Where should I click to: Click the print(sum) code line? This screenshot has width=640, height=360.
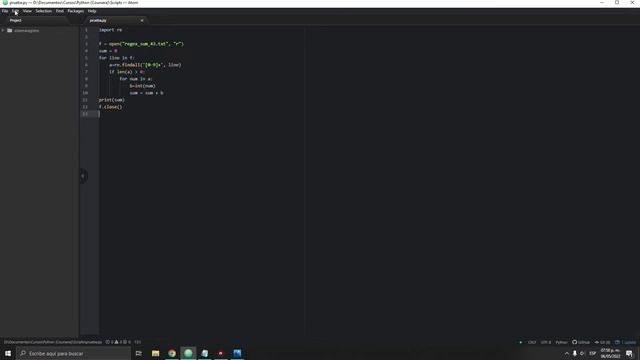tap(111, 100)
